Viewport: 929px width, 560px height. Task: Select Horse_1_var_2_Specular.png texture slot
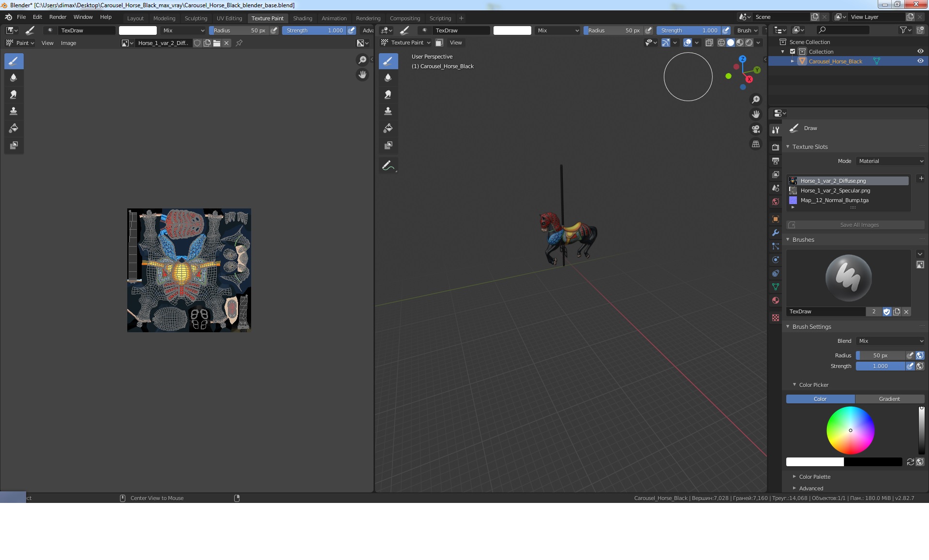(848, 191)
